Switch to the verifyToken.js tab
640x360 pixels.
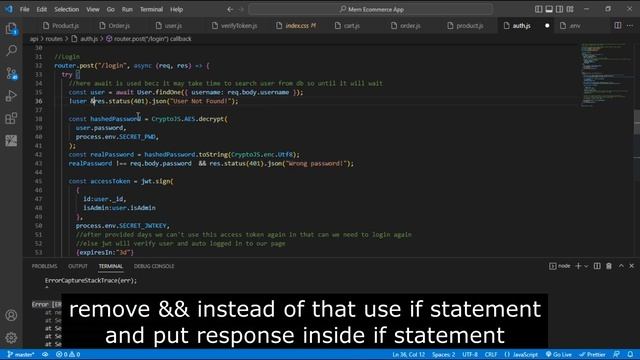235,25
